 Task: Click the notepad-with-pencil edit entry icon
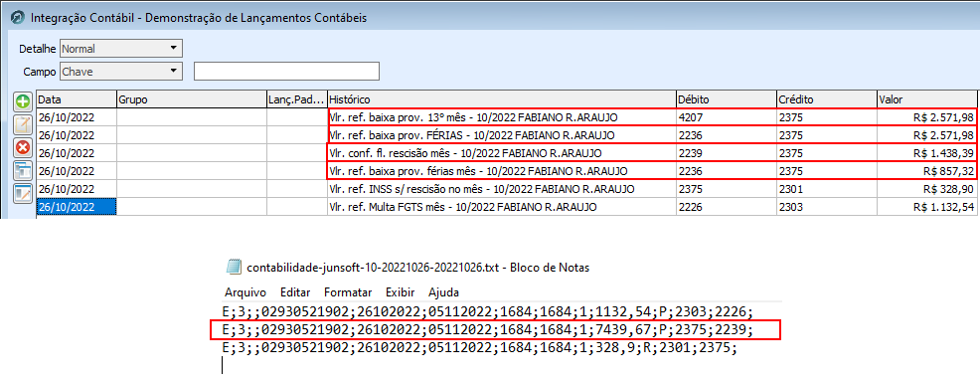coord(23,125)
